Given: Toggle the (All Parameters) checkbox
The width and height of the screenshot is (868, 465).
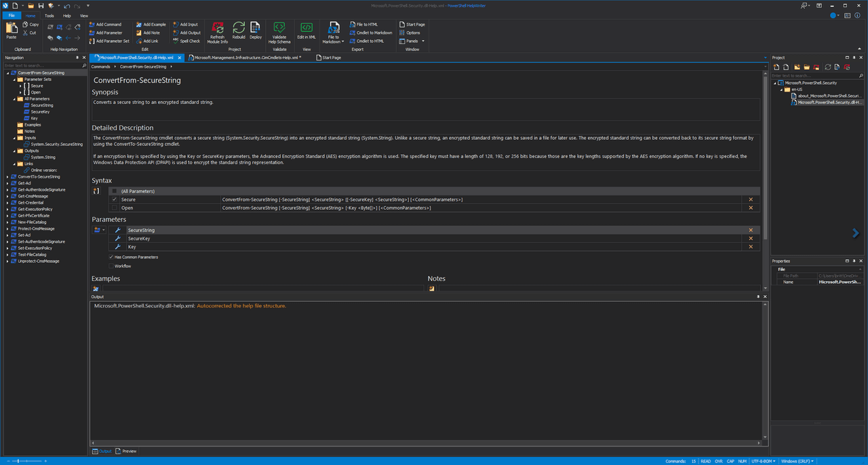Looking at the screenshot, I should point(115,191).
